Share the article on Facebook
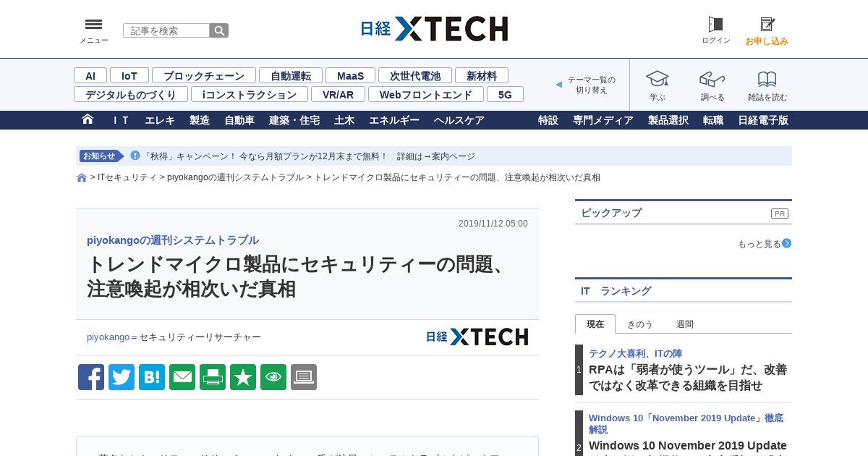868x456 pixels. pos(91,377)
